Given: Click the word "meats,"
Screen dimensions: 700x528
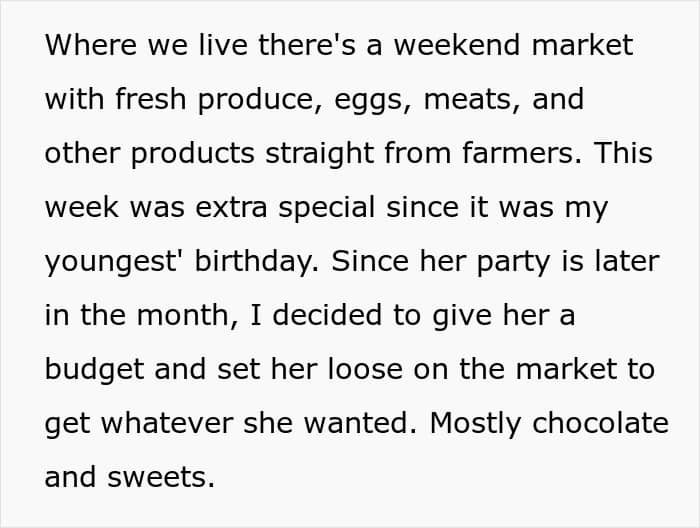Looking at the screenshot, I should tap(472, 100).
